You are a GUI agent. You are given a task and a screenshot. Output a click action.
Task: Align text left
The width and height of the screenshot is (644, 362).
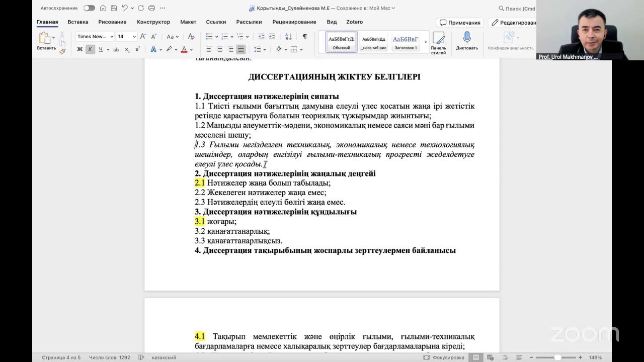click(x=209, y=49)
